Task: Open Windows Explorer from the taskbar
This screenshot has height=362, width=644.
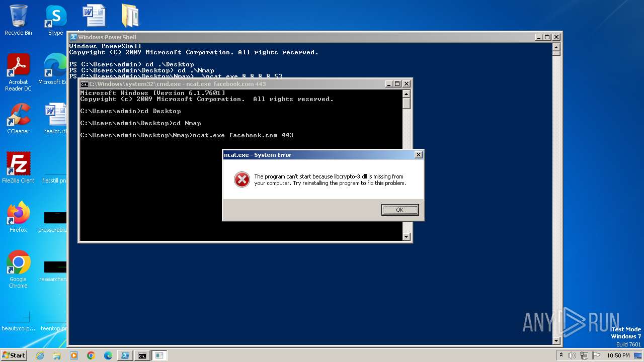Action: pos(57,355)
